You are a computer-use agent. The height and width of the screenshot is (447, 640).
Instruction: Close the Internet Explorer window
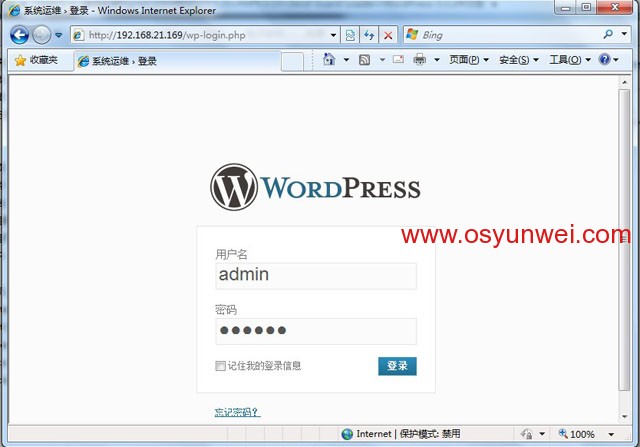pos(615,8)
